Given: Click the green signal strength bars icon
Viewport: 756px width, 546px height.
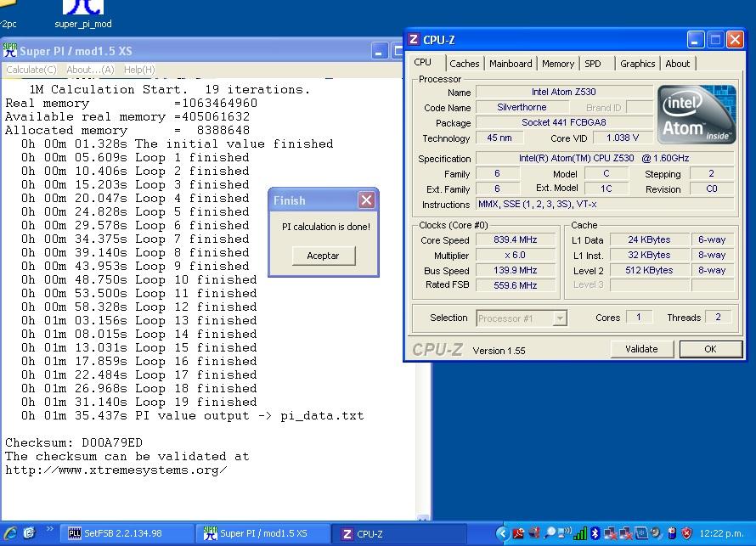Looking at the screenshot, I should coord(580,533).
